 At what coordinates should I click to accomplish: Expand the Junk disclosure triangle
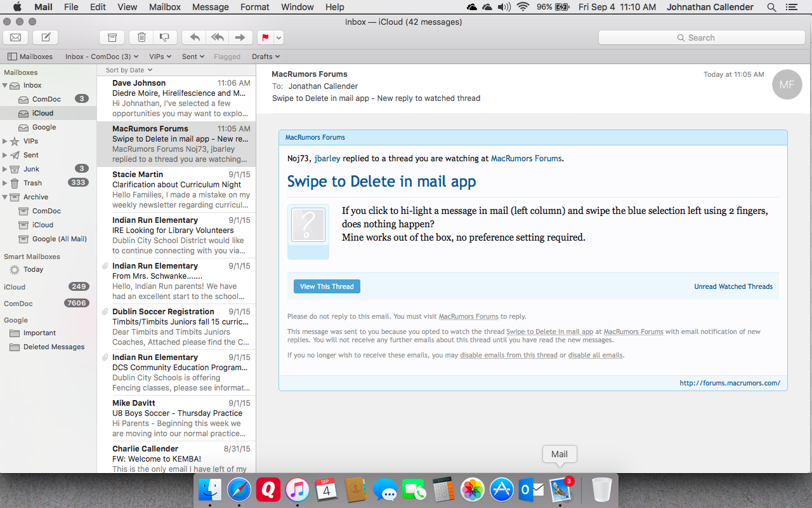pyautogui.click(x=5, y=169)
